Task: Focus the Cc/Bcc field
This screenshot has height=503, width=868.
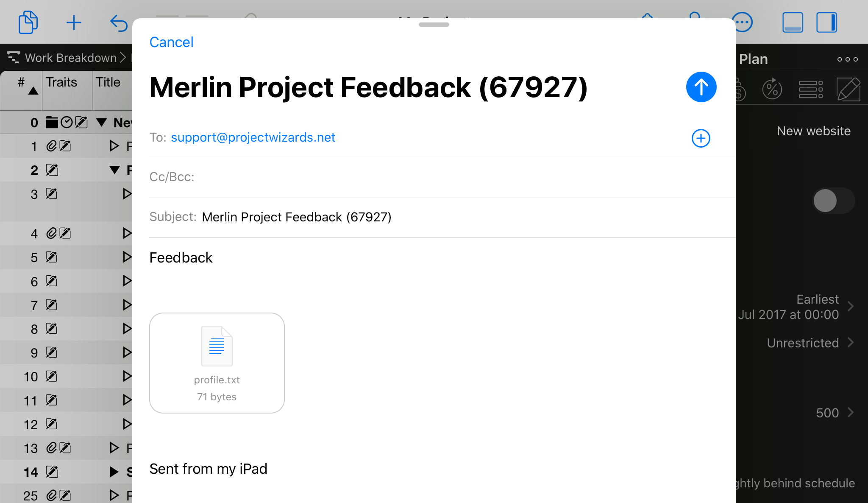Action: [x=442, y=177]
